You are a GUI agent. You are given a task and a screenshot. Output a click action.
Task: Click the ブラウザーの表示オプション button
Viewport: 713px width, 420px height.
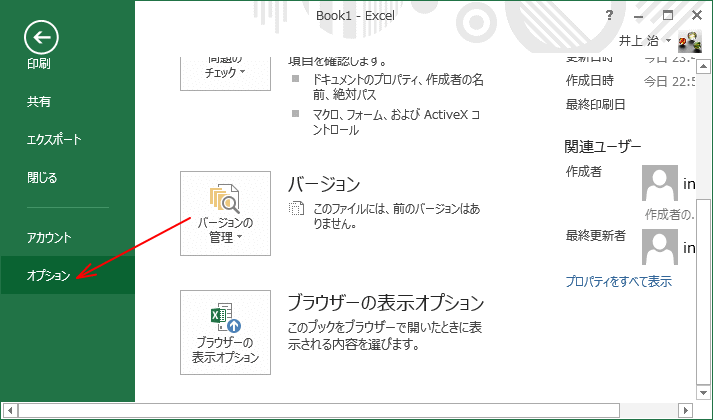pos(226,332)
